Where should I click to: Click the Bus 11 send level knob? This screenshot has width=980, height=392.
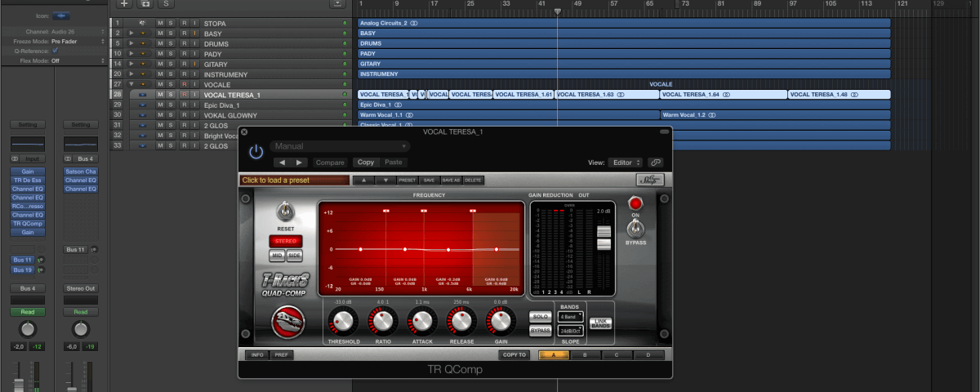tap(40, 260)
